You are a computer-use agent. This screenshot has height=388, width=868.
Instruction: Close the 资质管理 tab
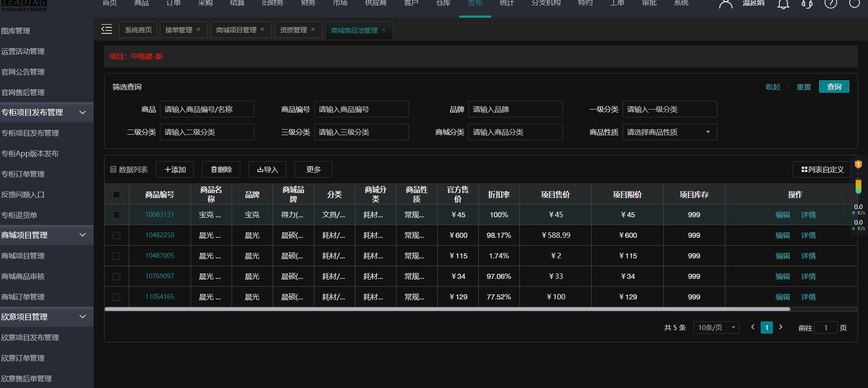point(313,29)
